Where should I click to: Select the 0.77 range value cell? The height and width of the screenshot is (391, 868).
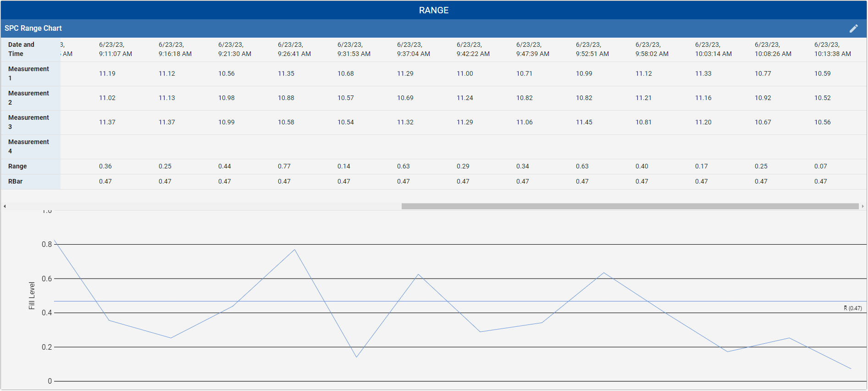(284, 166)
